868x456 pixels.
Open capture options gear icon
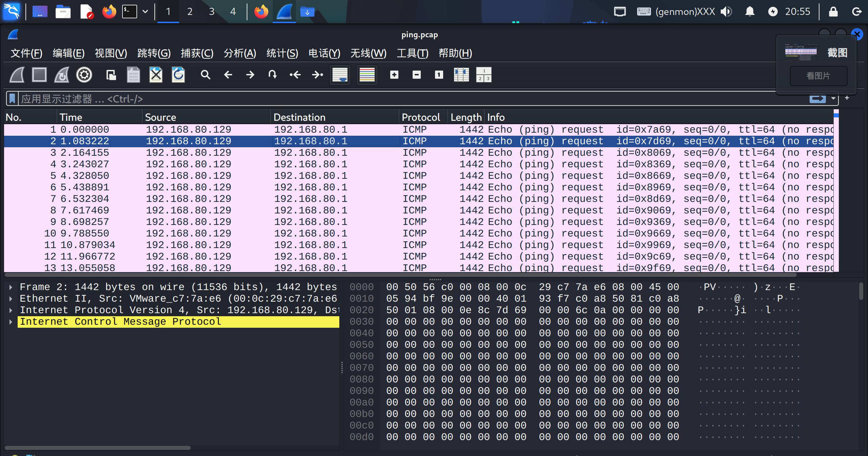(84, 75)
